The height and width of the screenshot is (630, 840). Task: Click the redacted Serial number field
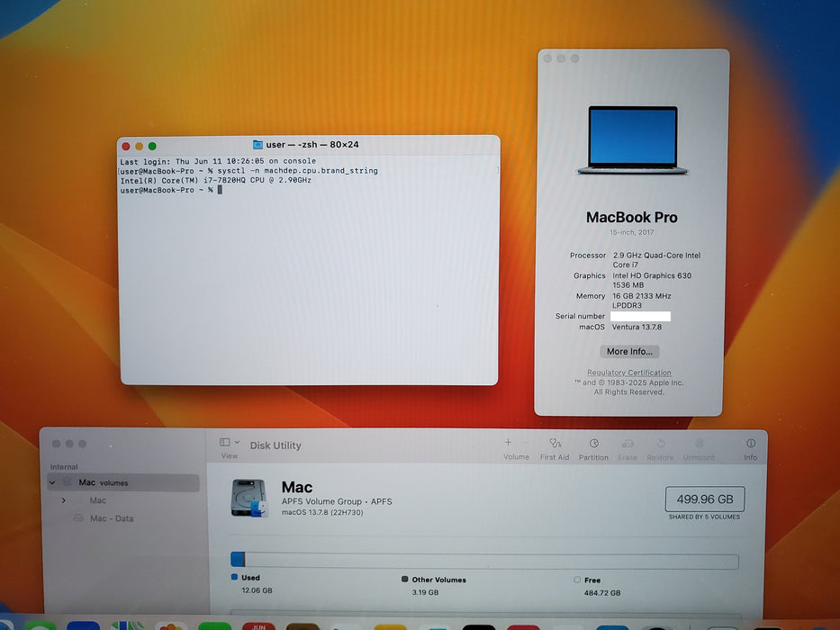pyautogui.click(x=641, y=316)
